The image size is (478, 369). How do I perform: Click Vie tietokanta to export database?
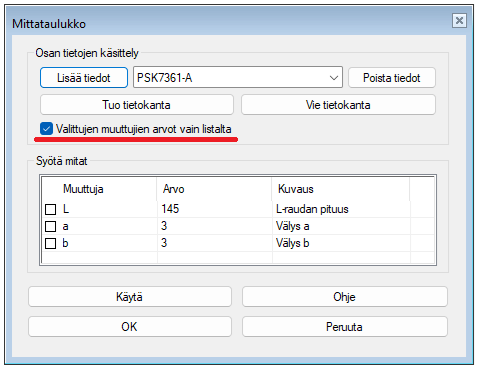click(338, 105)
